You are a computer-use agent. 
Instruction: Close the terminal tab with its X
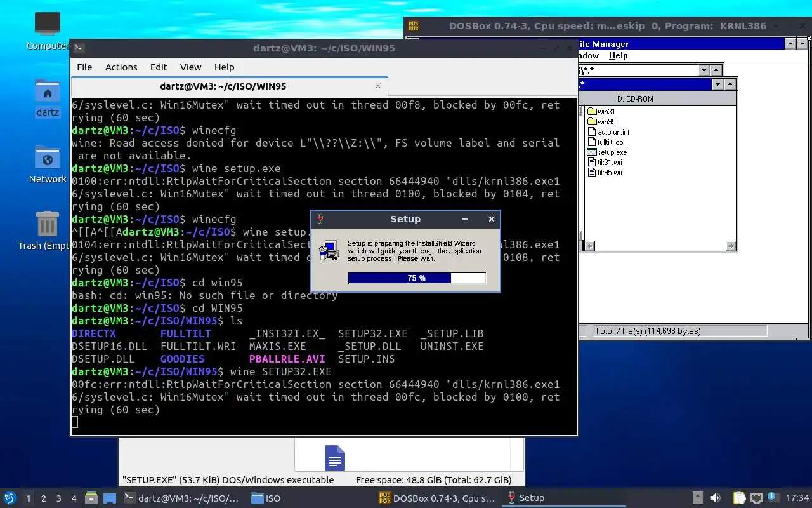(x=378, y=86)
